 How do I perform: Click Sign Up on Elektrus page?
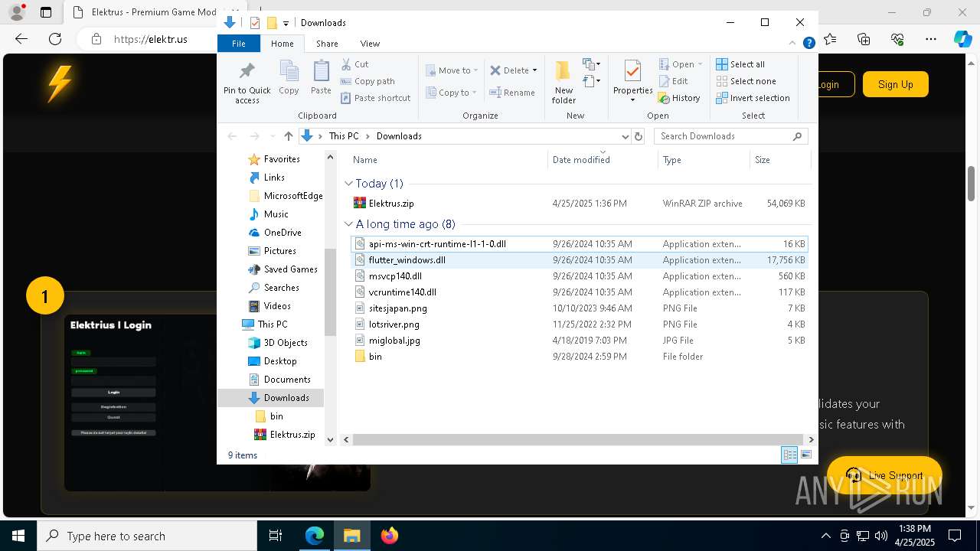click(x=895, y=84)
